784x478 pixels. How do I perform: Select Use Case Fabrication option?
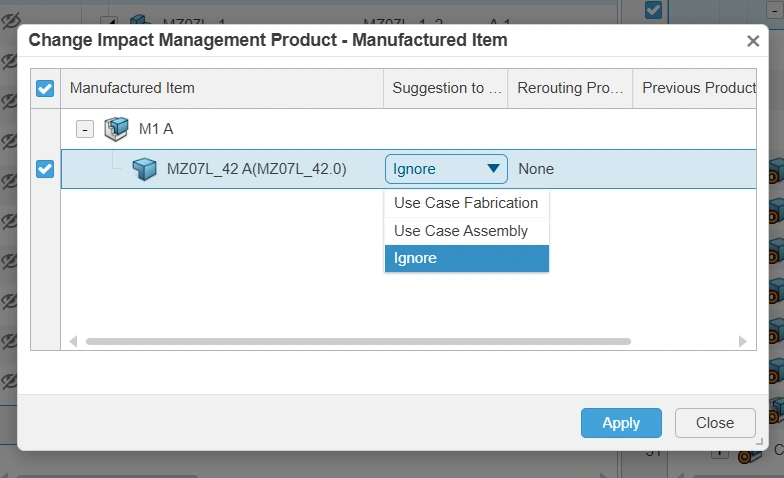tap(466, 203)
